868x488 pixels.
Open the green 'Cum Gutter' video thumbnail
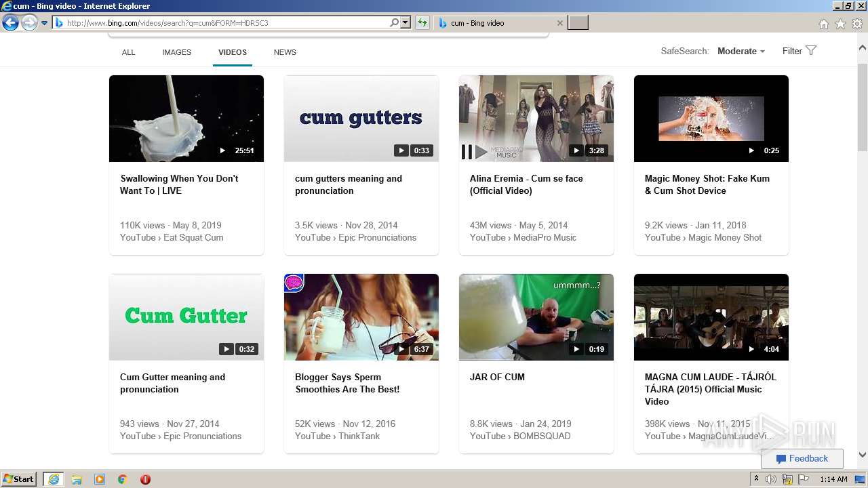pos(186,317)
